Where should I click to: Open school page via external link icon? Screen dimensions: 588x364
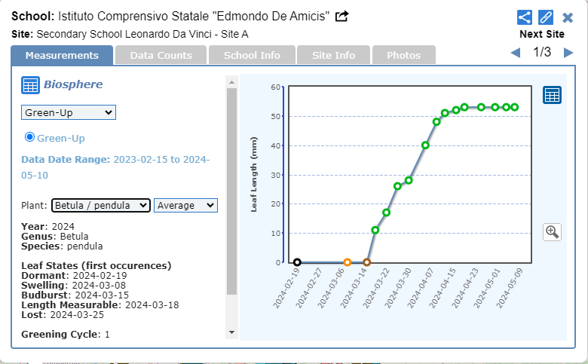(x=341, y=16)
